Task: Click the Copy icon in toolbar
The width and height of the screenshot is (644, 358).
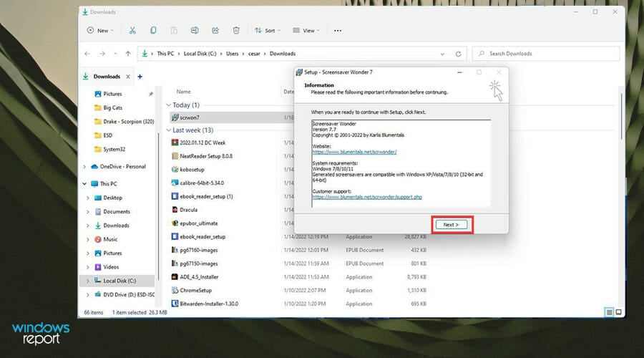Action: [x=153, y=31]
